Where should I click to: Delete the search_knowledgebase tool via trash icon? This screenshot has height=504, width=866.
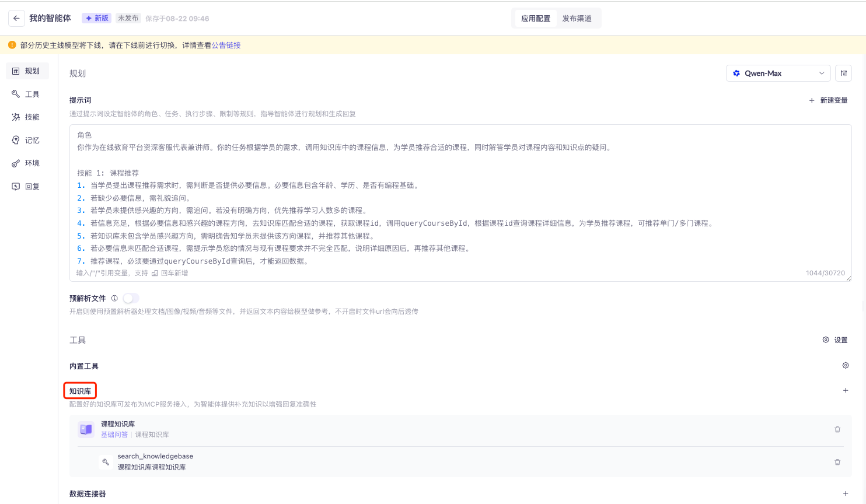(837, 462)
